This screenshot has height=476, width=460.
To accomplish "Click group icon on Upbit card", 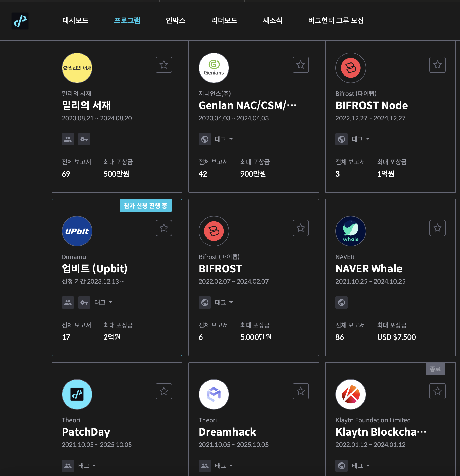I will [x=68, y=303].
